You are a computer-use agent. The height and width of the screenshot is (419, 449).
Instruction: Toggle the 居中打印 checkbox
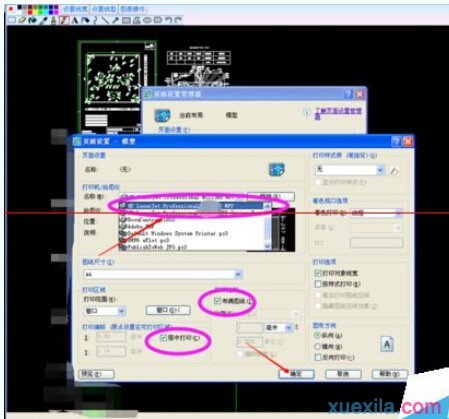163,338
